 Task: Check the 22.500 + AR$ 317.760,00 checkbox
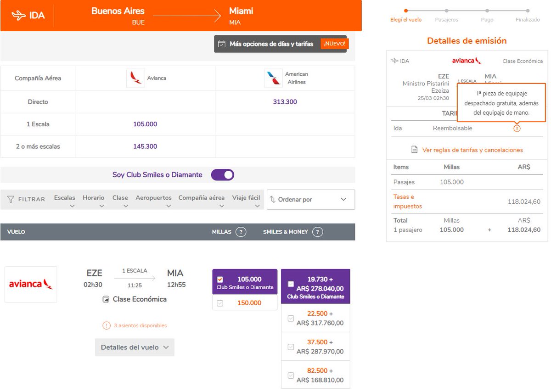click(291, 318)
